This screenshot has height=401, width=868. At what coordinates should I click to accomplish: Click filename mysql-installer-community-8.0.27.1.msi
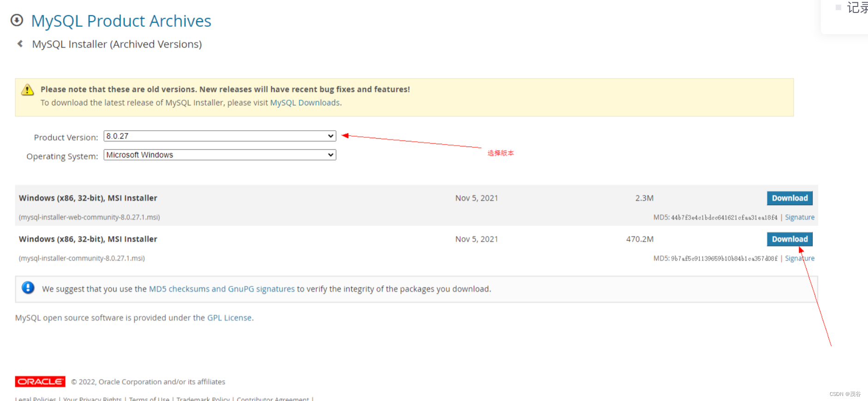click(82, 258)
